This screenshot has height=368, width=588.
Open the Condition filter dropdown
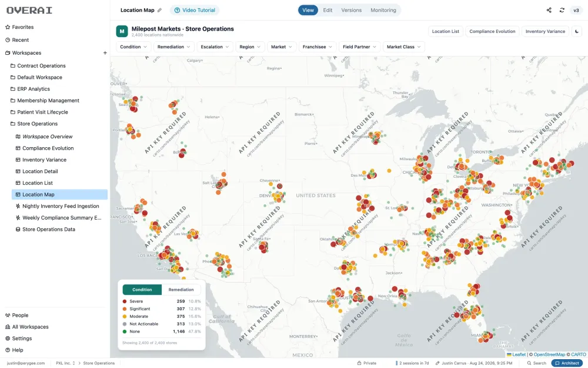point(133,47)
